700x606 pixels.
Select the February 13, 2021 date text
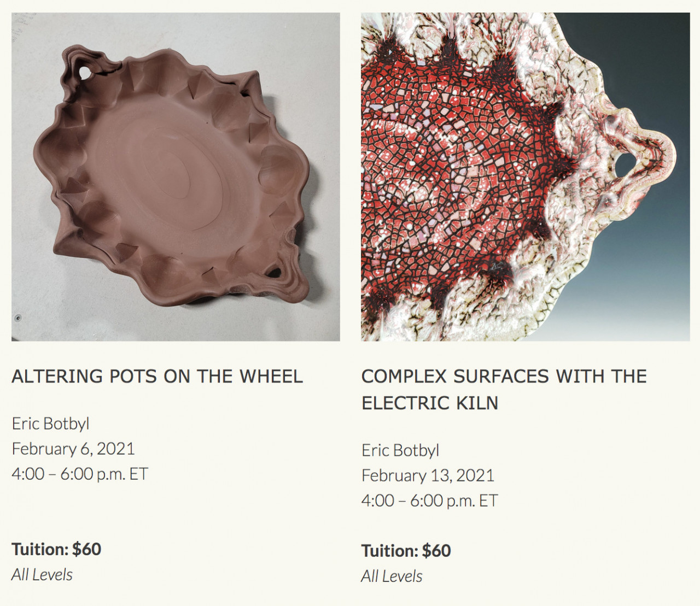click(x=428, y=475)
